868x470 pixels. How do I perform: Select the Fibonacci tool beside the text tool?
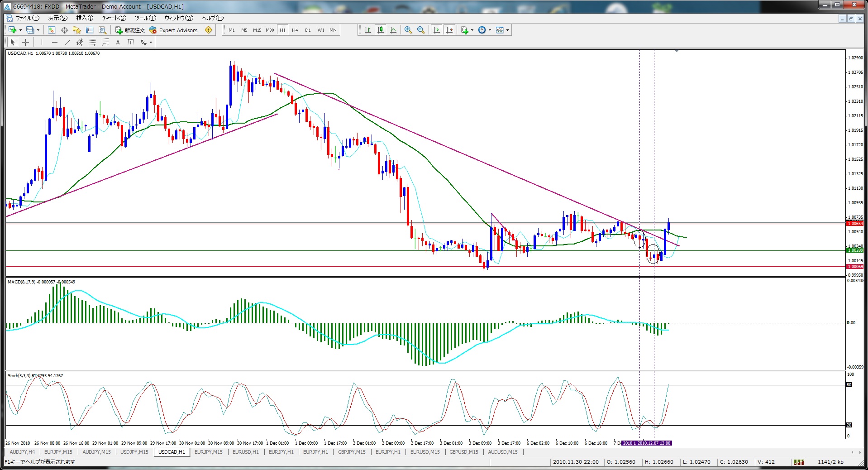pos(105,43)
